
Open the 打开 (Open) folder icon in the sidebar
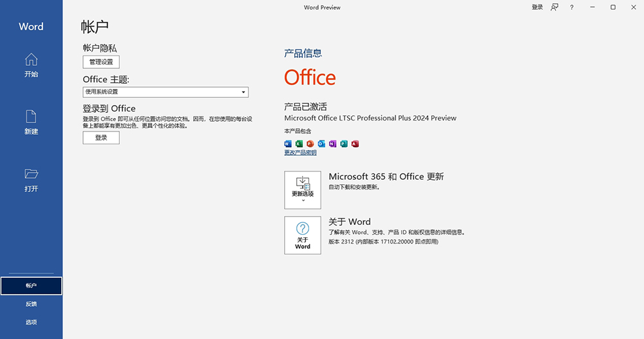pos(31,174)
